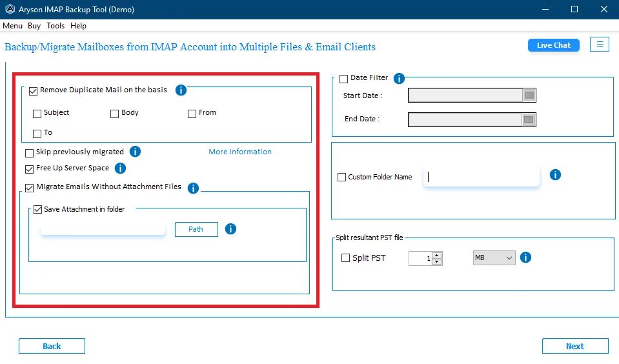Click info icon next to Skip previously migrated

coord(135,152)
